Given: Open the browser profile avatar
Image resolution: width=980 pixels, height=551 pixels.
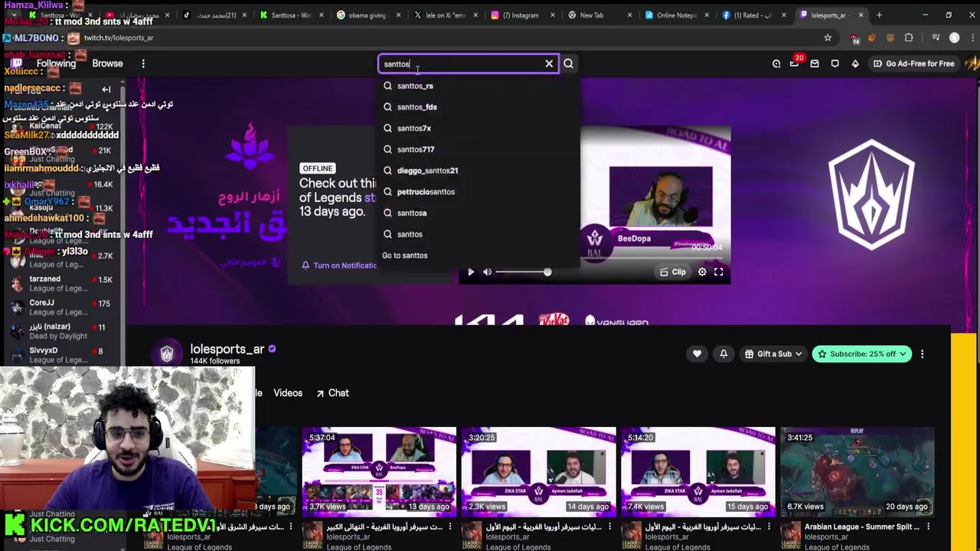Looking at the screenshot, I should (954, 37).
